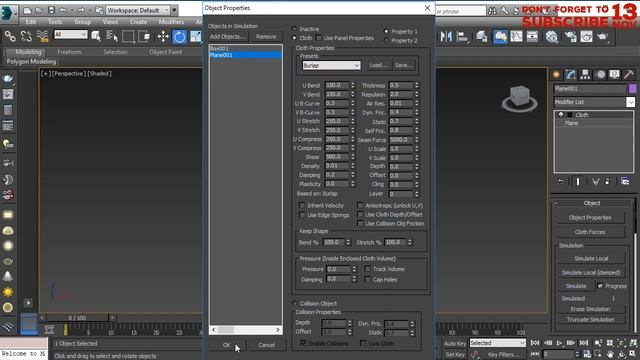The height and width of the screenshot is (360, 640).
Task: Open the Modifiers menu
Action: (x=171, y=22)
